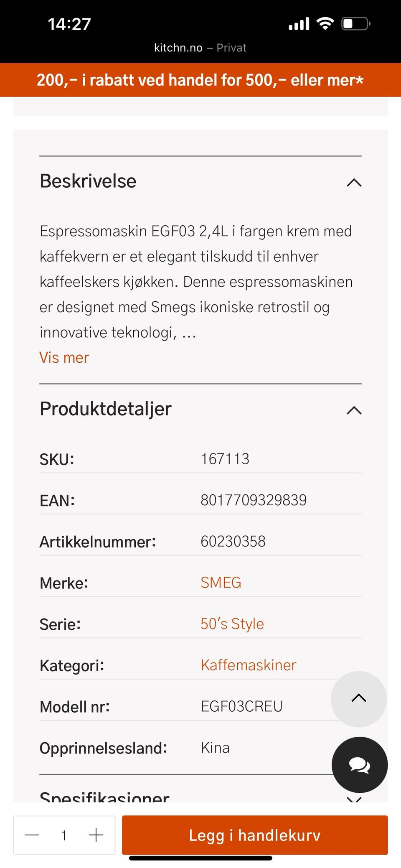The height and width of the screenshot is (868, 401).
Task: Tap the Wi-Fi status icon
Action: [x=325, y=23]
